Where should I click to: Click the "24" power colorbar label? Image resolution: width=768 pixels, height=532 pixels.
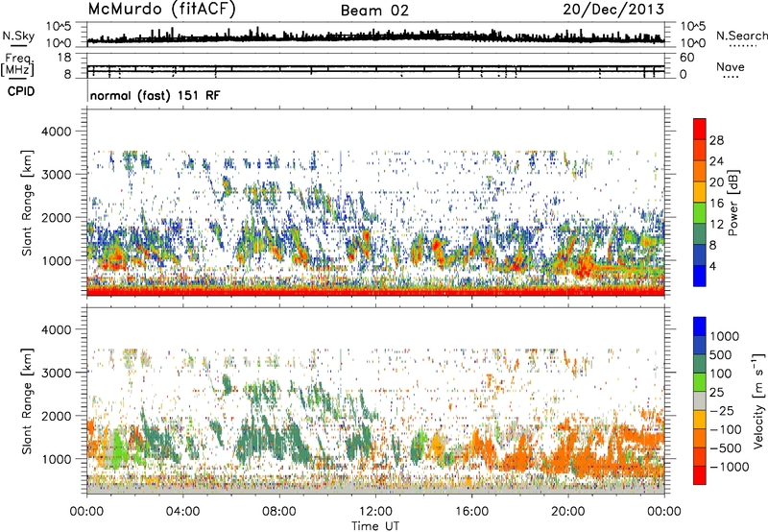tap(716, 161)
